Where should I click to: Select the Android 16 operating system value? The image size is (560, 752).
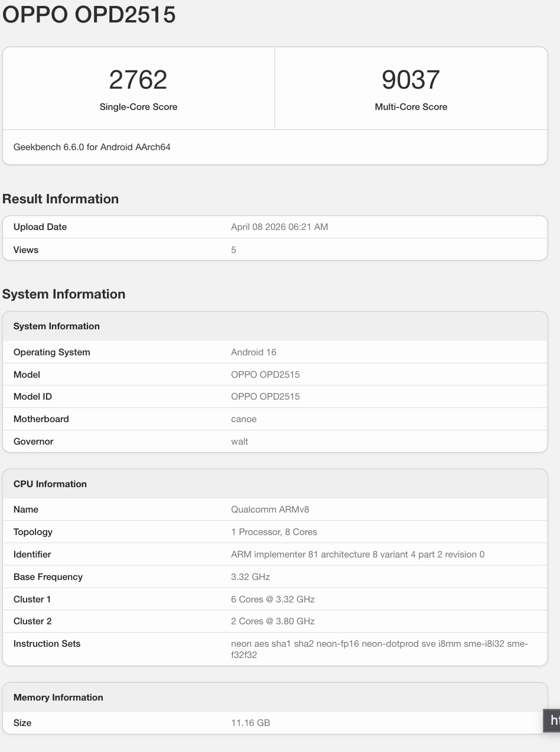[253, 352]
